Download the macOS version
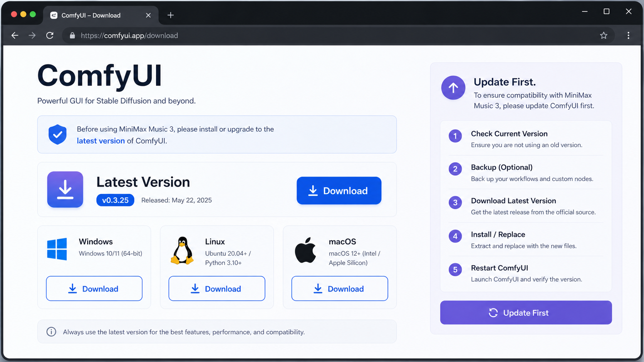Screen dimensions: 644x362 340,289
